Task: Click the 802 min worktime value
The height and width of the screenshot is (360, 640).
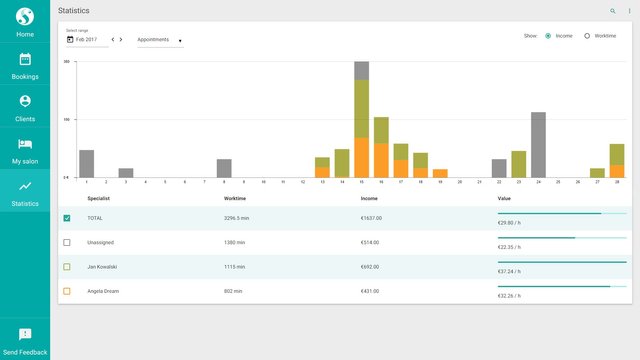Action: (233, 291)
